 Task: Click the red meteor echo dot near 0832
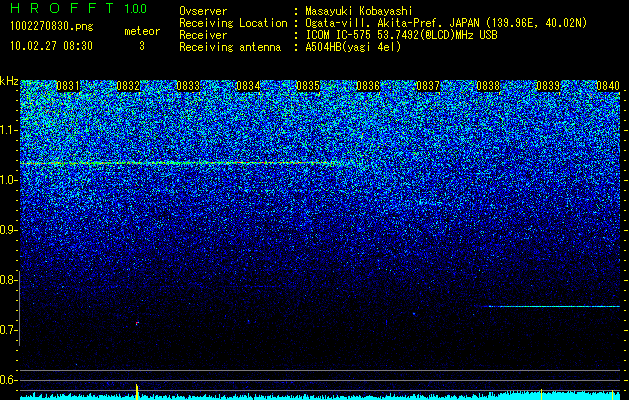click(x=137, y=323)
